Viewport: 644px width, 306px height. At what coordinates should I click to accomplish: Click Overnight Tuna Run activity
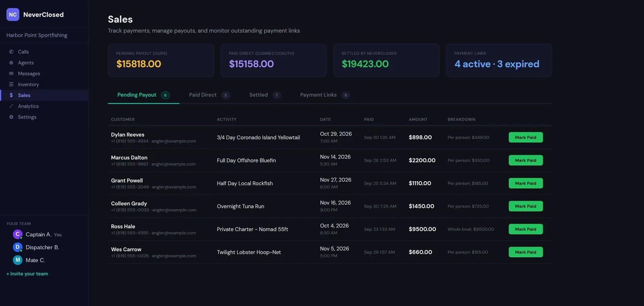pyautogui.click(x=241, y=206)
